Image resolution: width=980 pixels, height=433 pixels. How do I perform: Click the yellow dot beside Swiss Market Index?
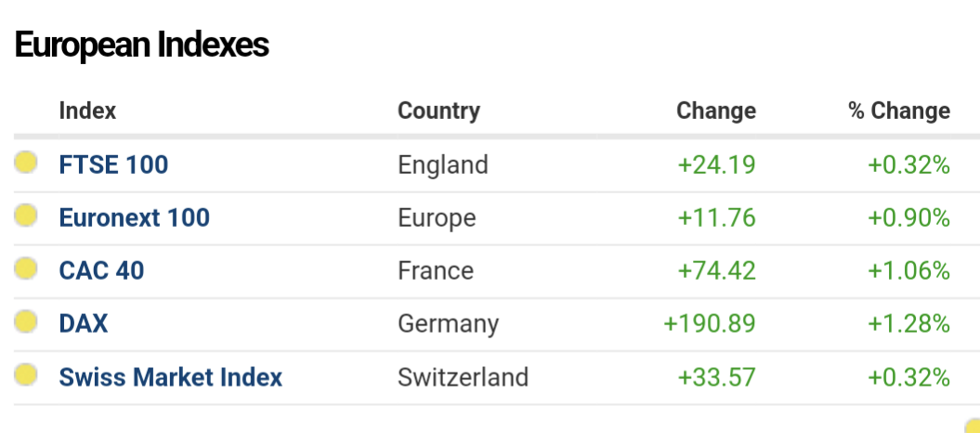[26, 375]
